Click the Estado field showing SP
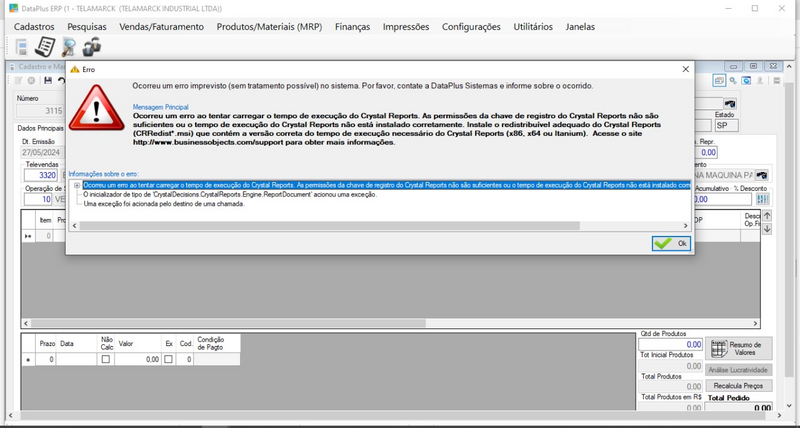Screen dimensions: 800x428 pyautogui.click(x=727, y=125)
